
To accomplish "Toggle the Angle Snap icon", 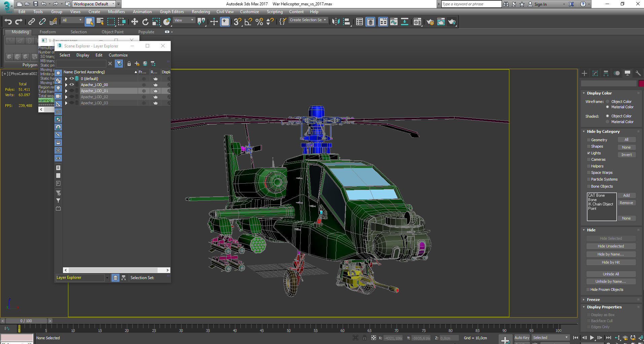I will pos(248,22).
